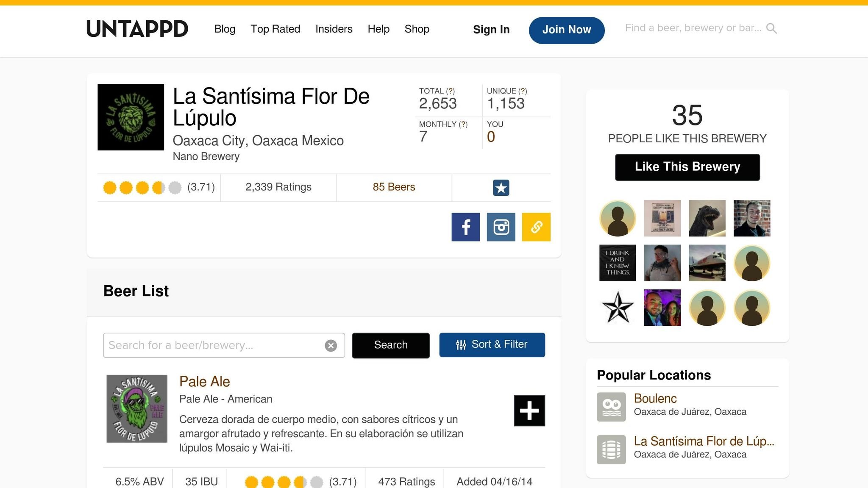Open the man with scarf avatar
The width and height of the screenshot is (868, 488).
(662, 263)
